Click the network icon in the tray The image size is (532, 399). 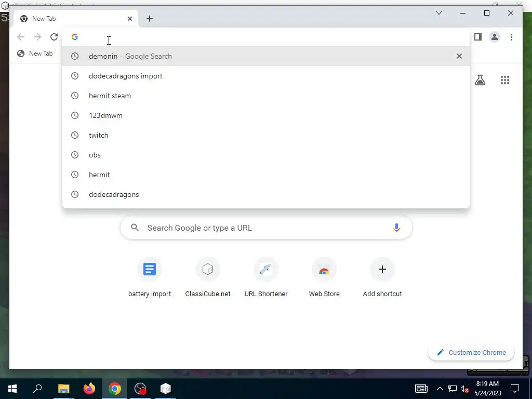[453, 389]
